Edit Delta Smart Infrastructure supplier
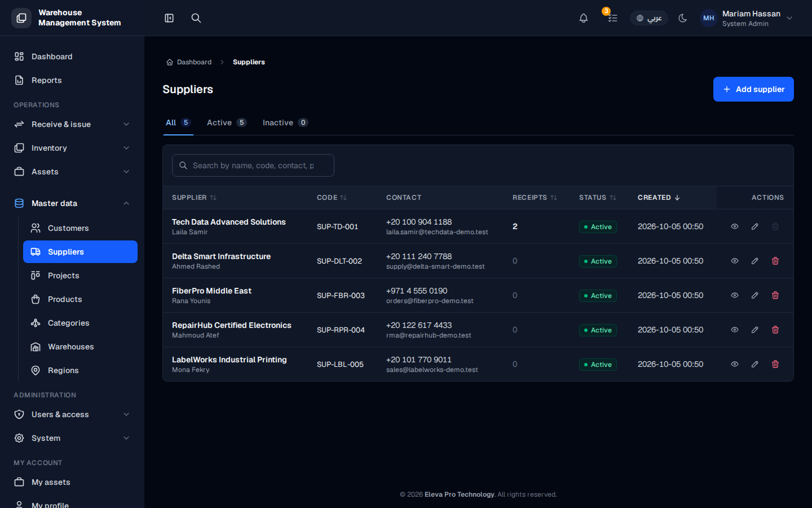 coord(755,261)
